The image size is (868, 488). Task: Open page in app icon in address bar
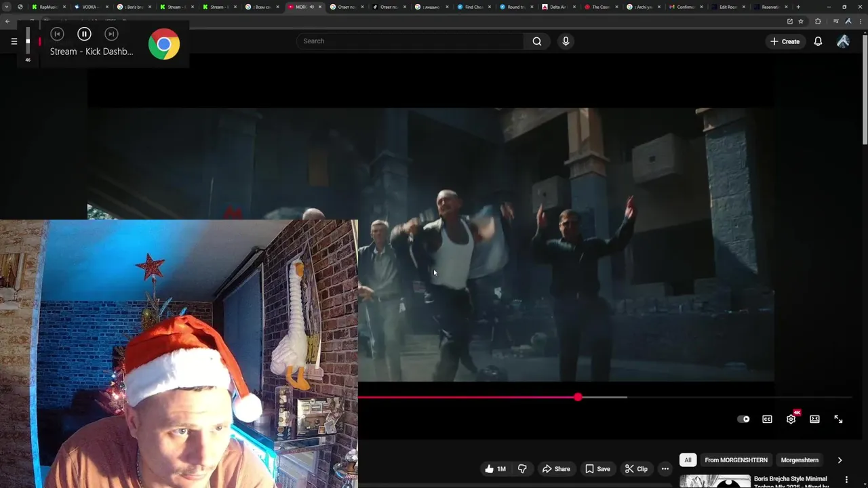(789, 21)
